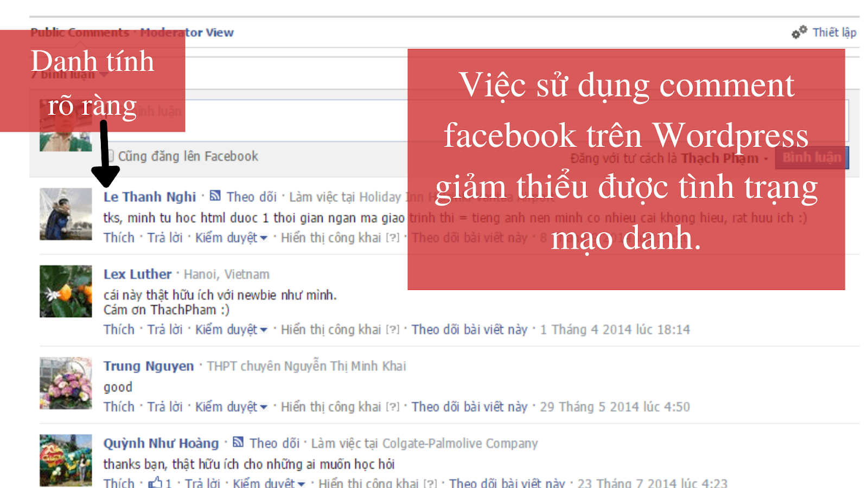Click timestamp 29 Tháng 5 2014 lúc 4:50

tap(615, 407)
